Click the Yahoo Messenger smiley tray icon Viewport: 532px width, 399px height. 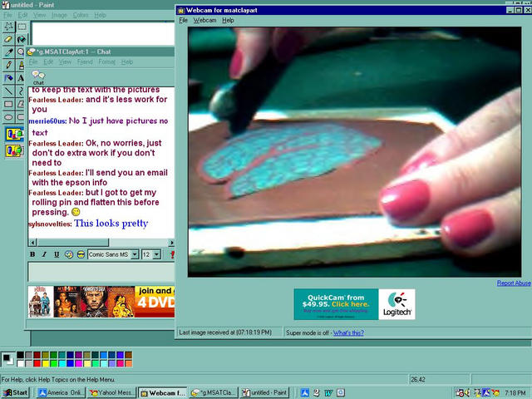click(495, 393)
